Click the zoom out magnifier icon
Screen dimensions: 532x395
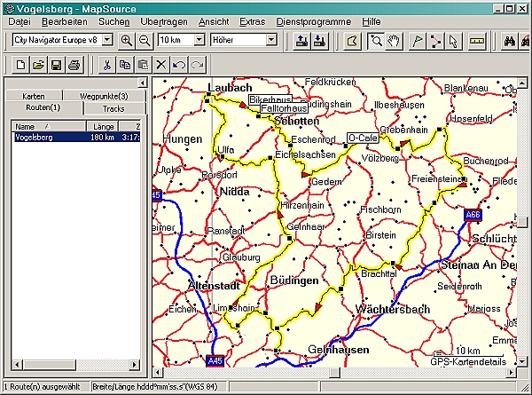145,40
